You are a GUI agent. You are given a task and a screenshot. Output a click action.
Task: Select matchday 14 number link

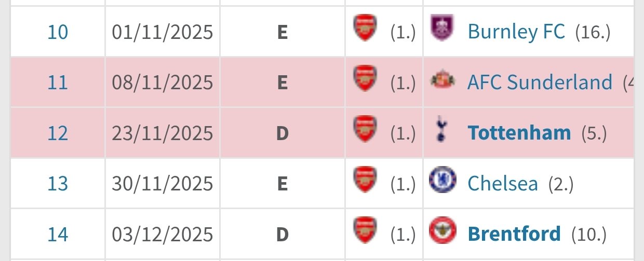click(x=58, y=235)
